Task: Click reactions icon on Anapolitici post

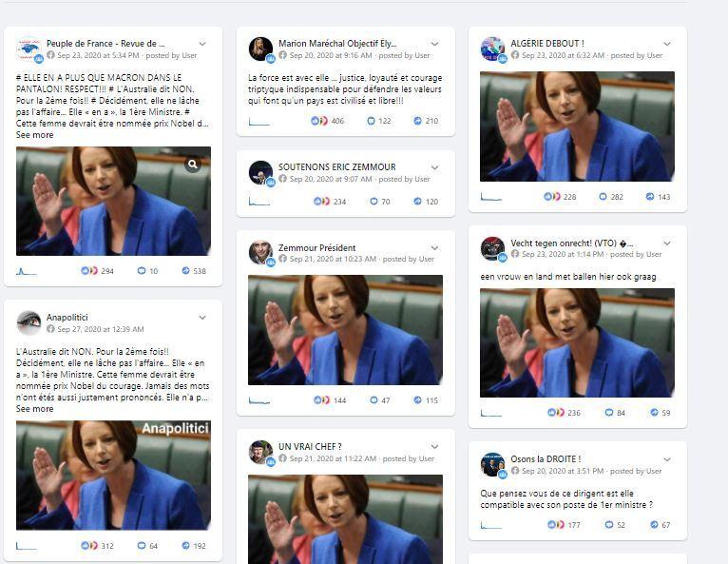Action: pyautogui.click(x=89, y=545)
